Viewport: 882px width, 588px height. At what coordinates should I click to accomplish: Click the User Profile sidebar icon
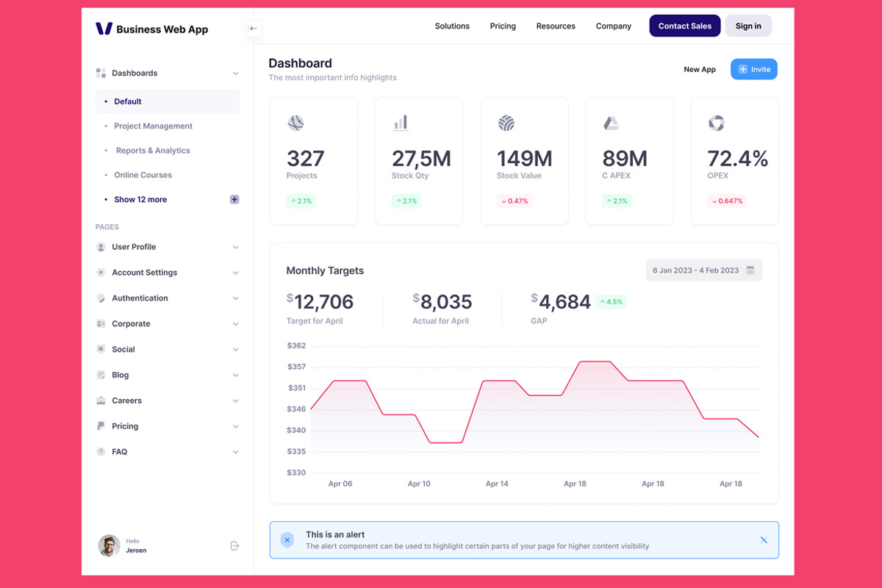101,247
